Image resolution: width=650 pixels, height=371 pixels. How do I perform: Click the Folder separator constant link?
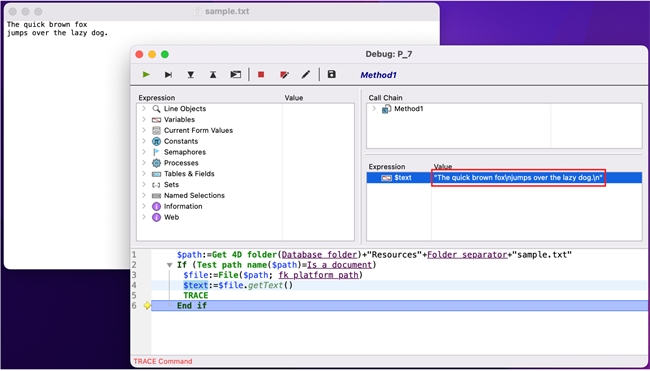tap(467, 255)
